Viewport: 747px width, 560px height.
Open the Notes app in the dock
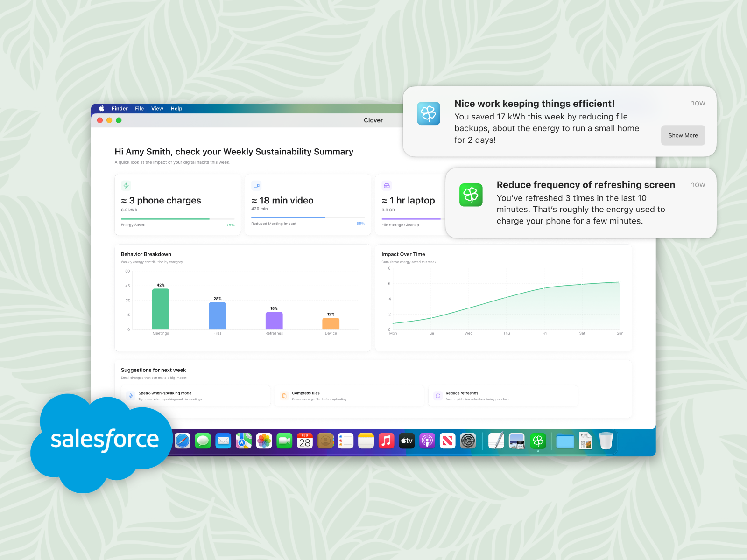(x=366, y=441)
